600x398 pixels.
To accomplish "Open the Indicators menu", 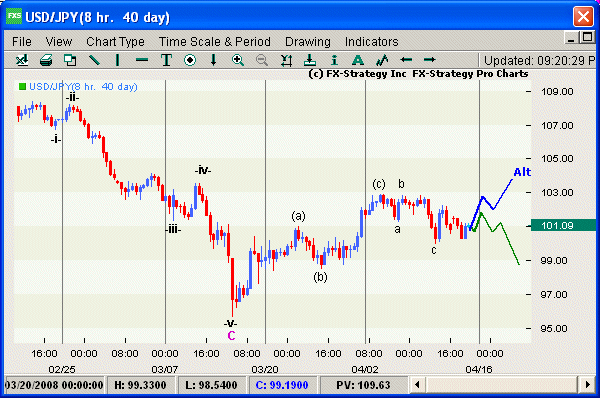I will (x=372, y=41).
